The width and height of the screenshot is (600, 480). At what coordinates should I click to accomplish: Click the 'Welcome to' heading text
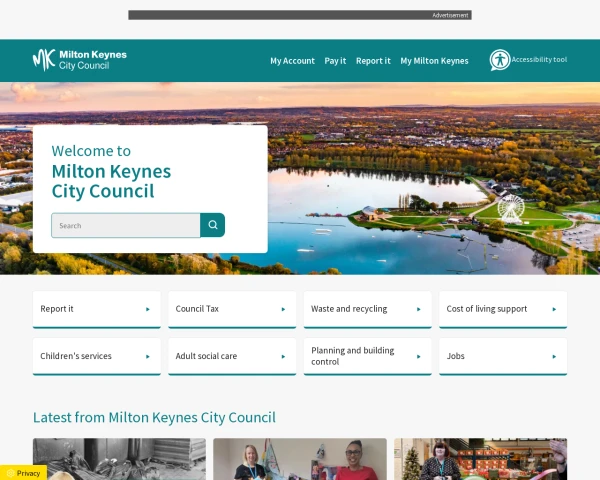pyautogui.click(x=91, y=151)
